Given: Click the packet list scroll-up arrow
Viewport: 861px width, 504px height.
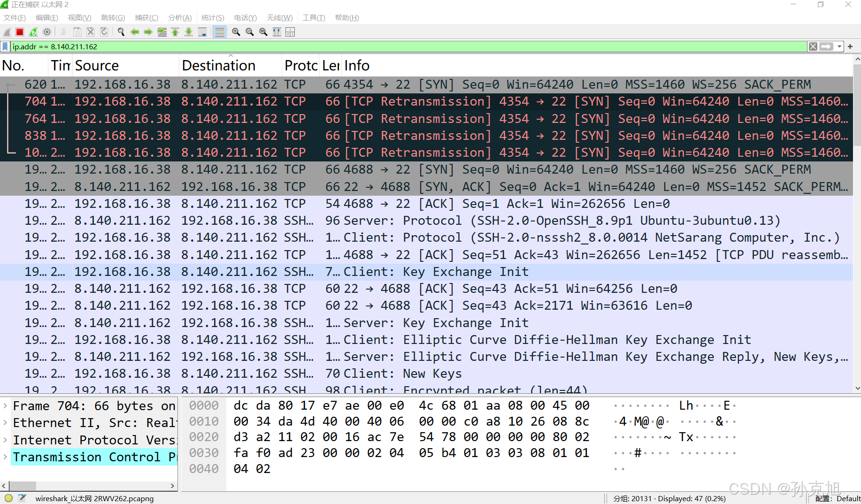Looking at the screenshot, I should click(857, 60).
